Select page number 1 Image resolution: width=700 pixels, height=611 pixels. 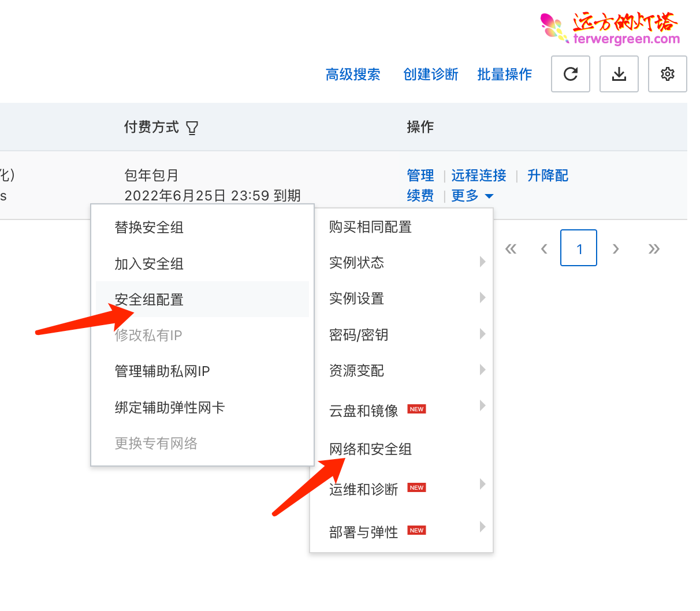579,248
